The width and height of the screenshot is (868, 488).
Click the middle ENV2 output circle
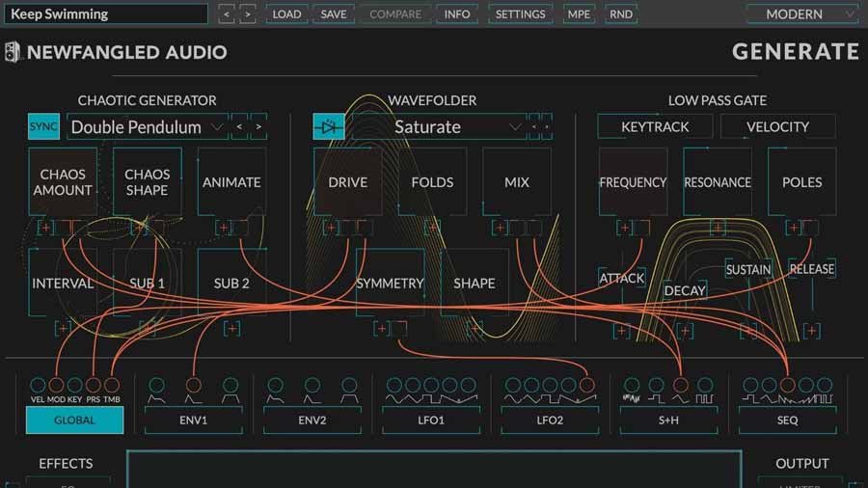pyautogui.click(x=312, y=385)
